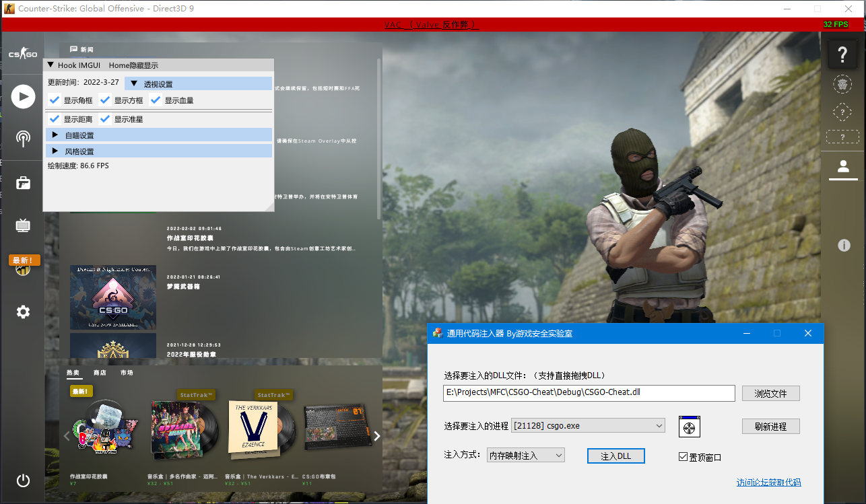Switch to the 市场 store tab
The width and height of the screenshot is (866, 504).
127,372
